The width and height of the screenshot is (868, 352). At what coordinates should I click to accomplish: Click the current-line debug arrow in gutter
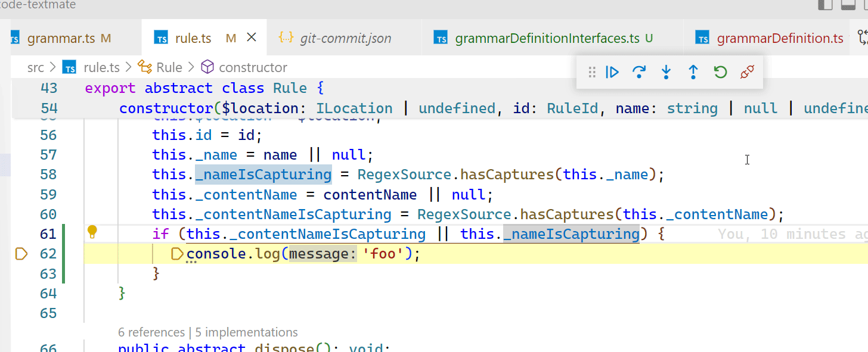21,254
